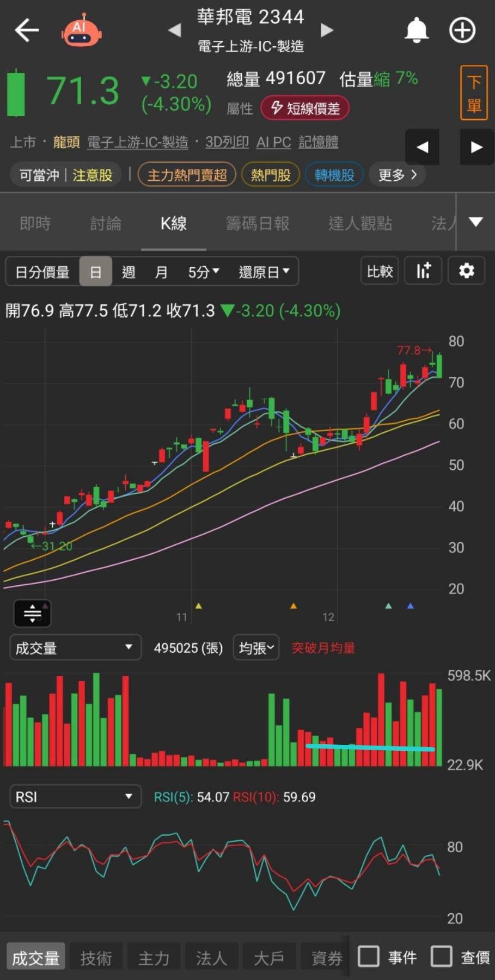Click RSI(5): 54.07 reading
This screenshot has height=980, width=495.
click(191, 797)
